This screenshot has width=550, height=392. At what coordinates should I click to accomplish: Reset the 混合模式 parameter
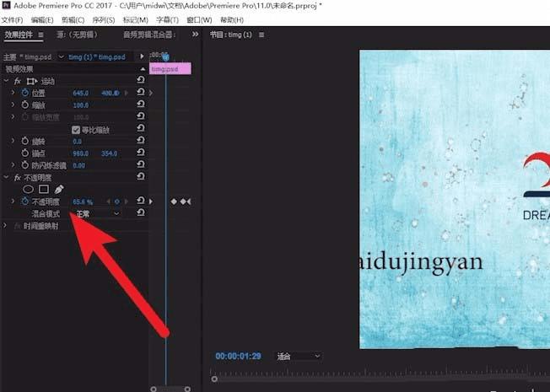pyautogui.click(x=141, y=212)
